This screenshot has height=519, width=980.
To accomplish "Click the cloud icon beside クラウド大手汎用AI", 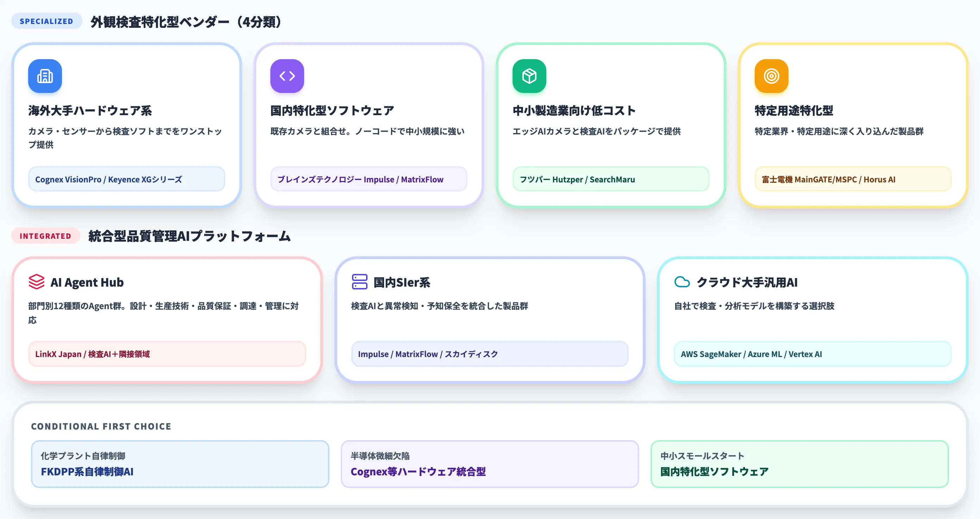I will [x=682, y=282].
